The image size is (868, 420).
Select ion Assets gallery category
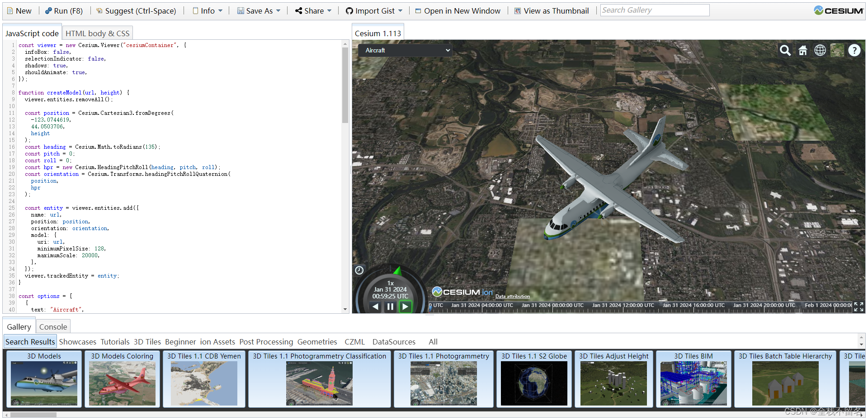coord(217,342)
